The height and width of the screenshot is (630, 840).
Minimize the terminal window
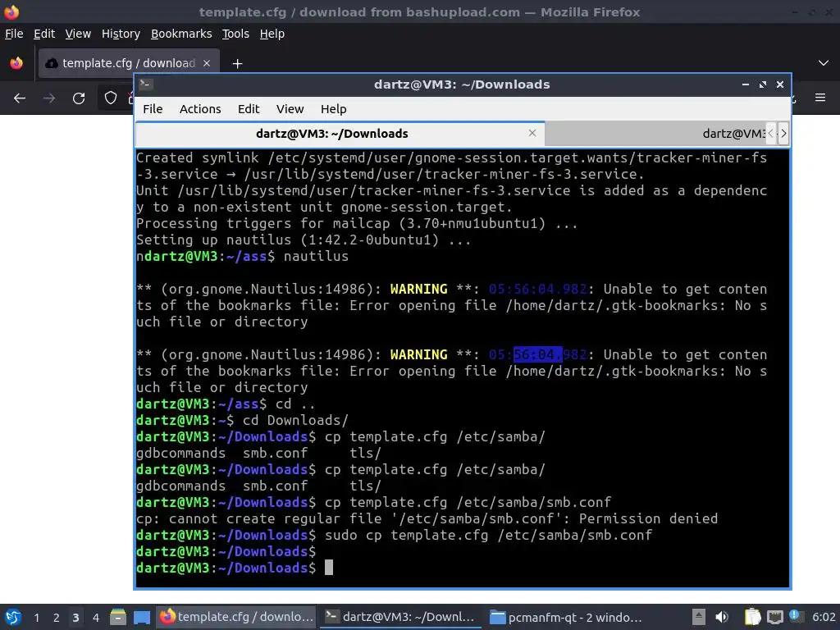[x=745, y=84]
